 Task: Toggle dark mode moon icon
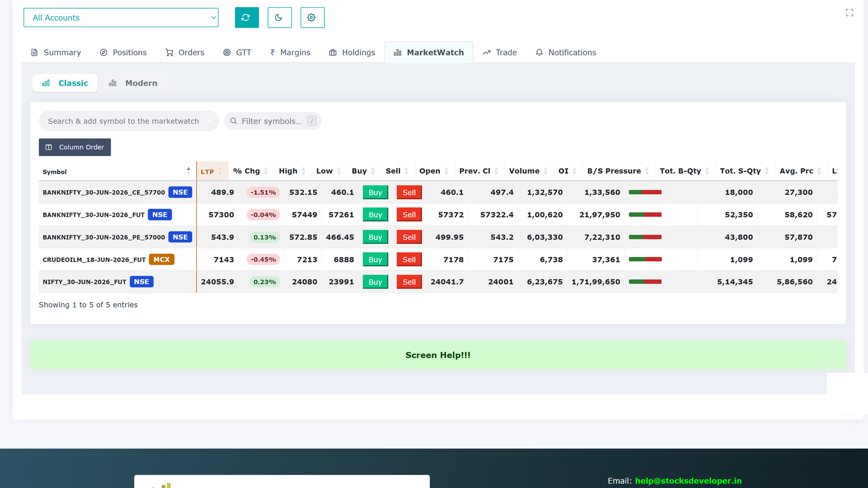[279, 17]
